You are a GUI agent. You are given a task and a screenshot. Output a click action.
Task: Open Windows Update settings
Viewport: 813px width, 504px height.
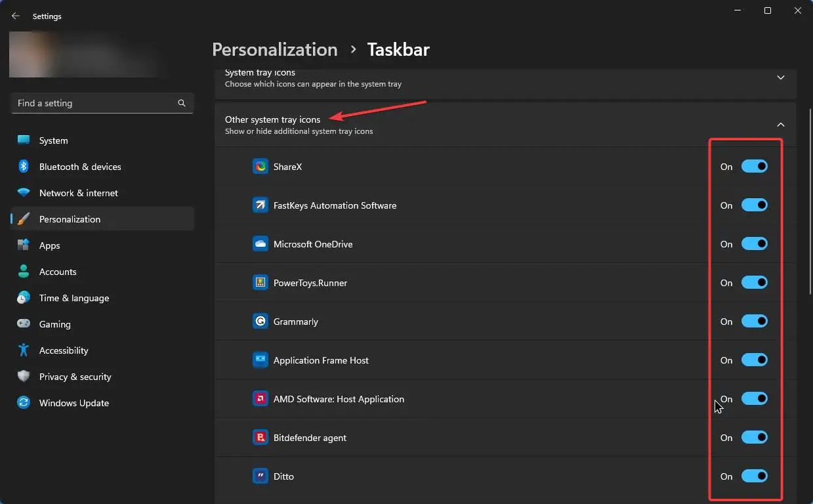click(x=73, y=403)
